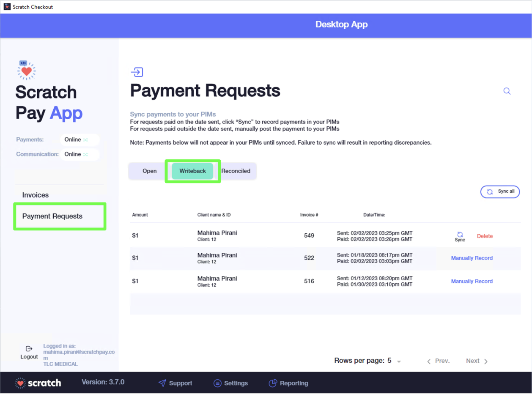Delete the invoice 549 payment request

485,236
